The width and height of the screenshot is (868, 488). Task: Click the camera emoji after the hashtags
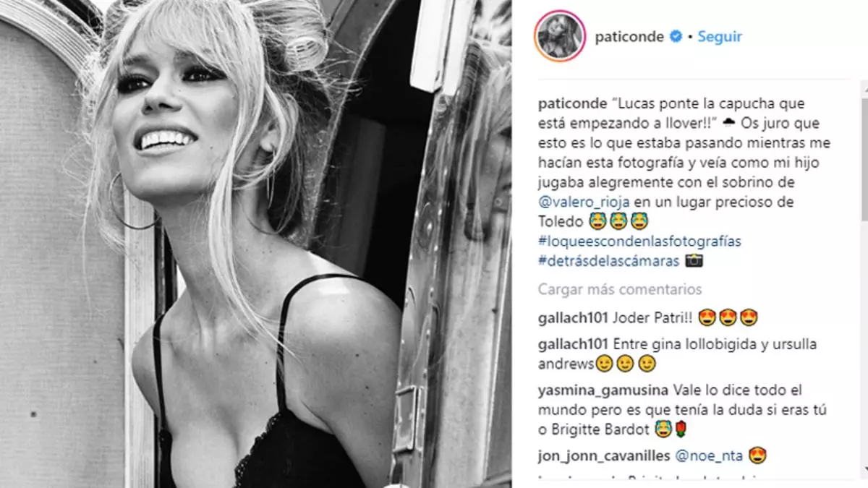click(694, 260)
